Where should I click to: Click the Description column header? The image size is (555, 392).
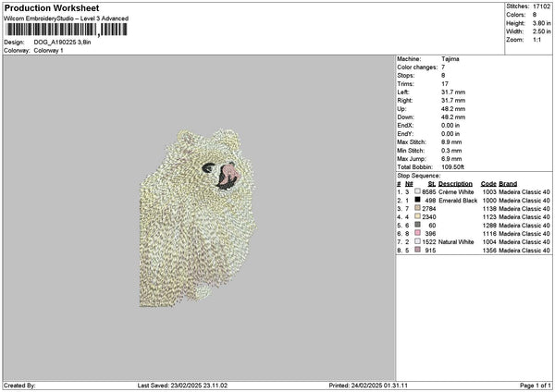click(x=455, y=183)
